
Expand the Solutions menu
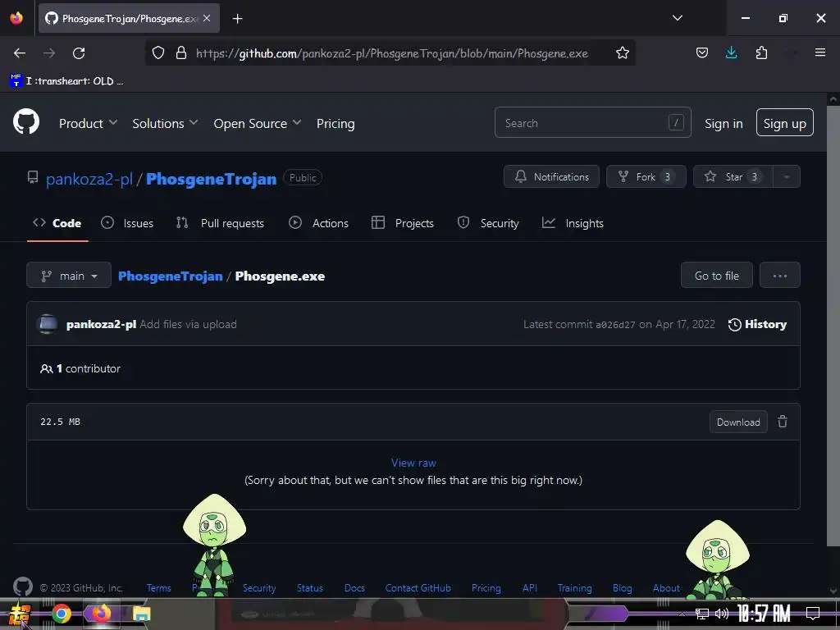point(165,123)
